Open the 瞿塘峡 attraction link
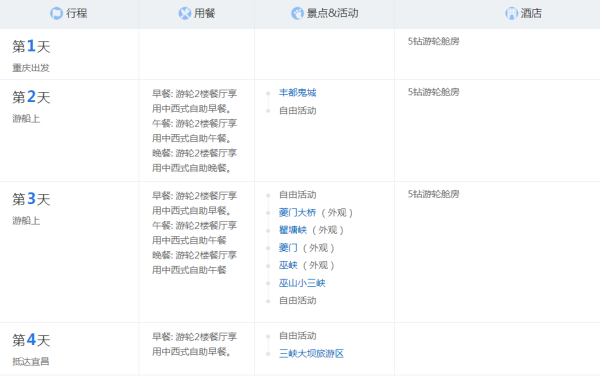 [293, 230]
